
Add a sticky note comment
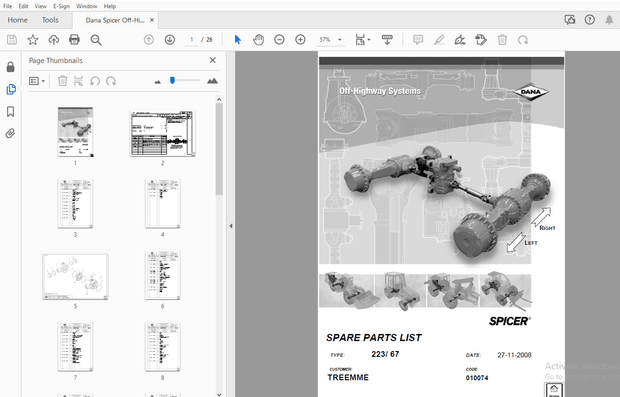point(418,40)
